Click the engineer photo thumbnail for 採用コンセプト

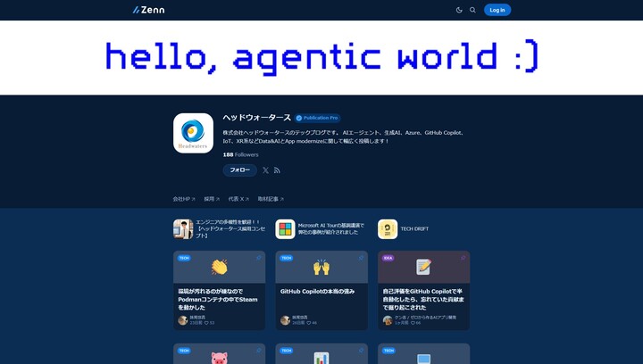[183, 229]
